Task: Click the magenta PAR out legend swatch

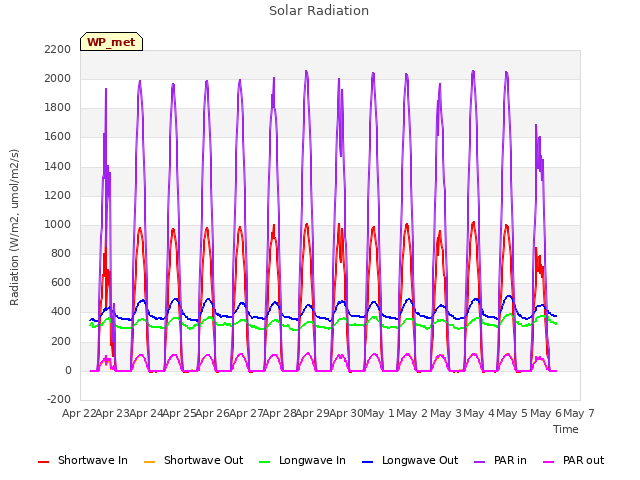Action: [x=549, y=462]
